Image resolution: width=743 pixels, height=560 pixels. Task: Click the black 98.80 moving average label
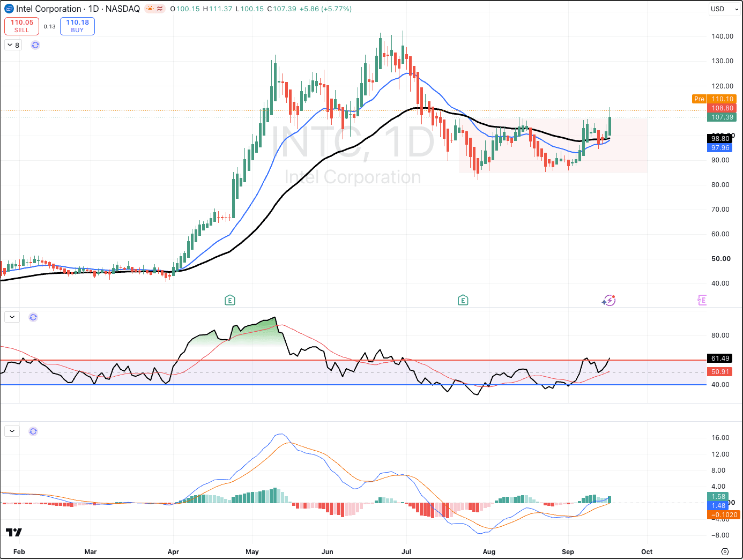pos(720,139)
